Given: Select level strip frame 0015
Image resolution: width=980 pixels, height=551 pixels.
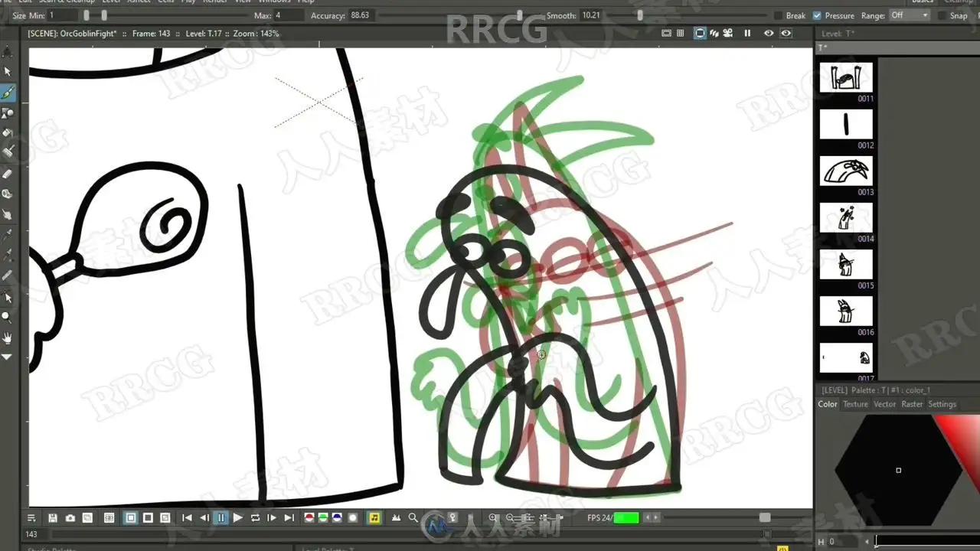Looking at the screenshot, I should [x=846, y=264].
